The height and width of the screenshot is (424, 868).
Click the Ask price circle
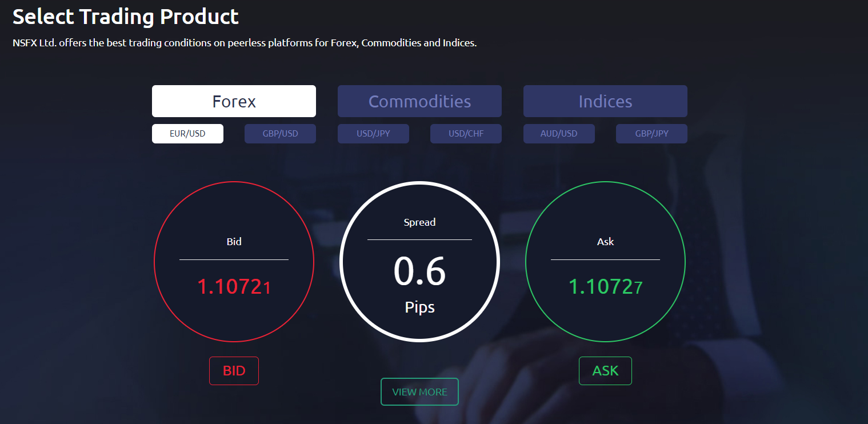click(605, 261)
